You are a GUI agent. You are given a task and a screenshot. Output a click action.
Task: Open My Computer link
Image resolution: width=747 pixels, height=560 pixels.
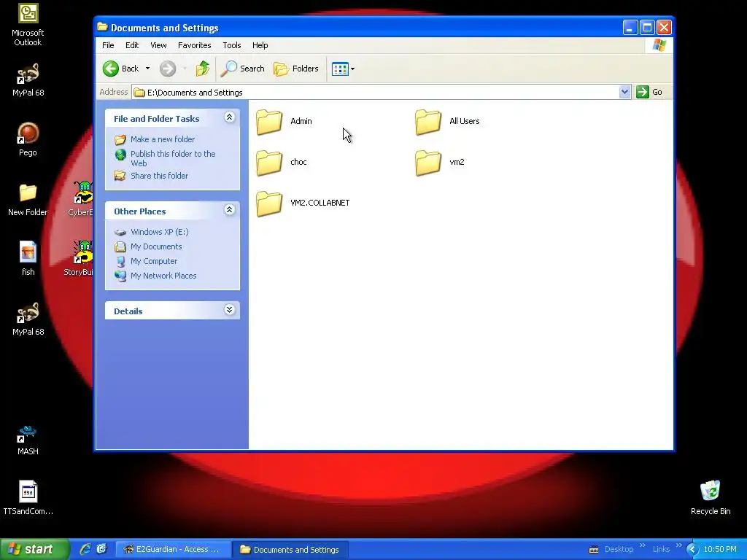154,261
